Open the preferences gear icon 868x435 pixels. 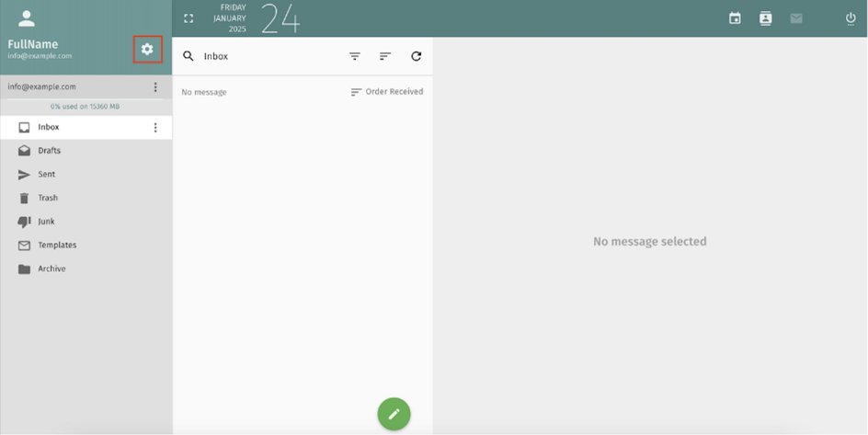(x=147, y=50)
